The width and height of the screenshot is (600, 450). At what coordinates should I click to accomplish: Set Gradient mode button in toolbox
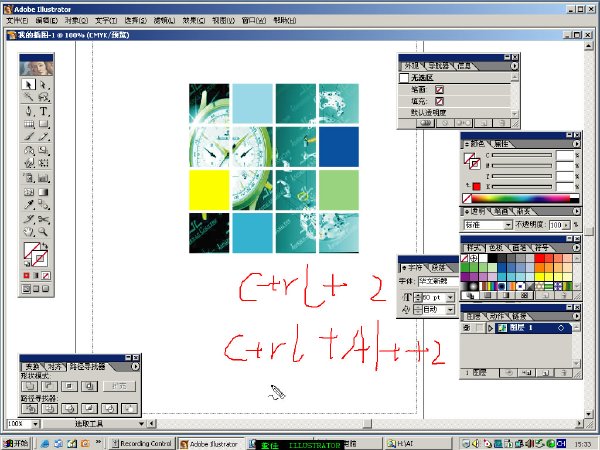tap(36, 276)
